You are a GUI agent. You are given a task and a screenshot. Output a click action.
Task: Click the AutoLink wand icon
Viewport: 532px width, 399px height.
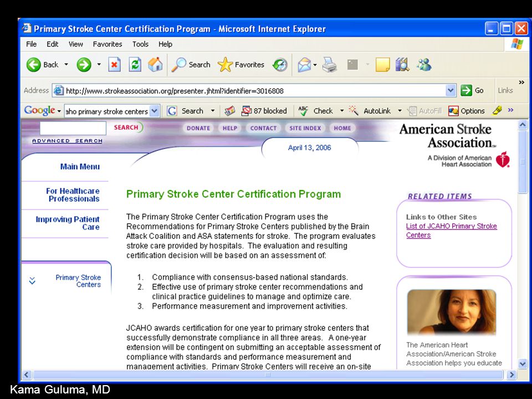(x=354, y=111)
